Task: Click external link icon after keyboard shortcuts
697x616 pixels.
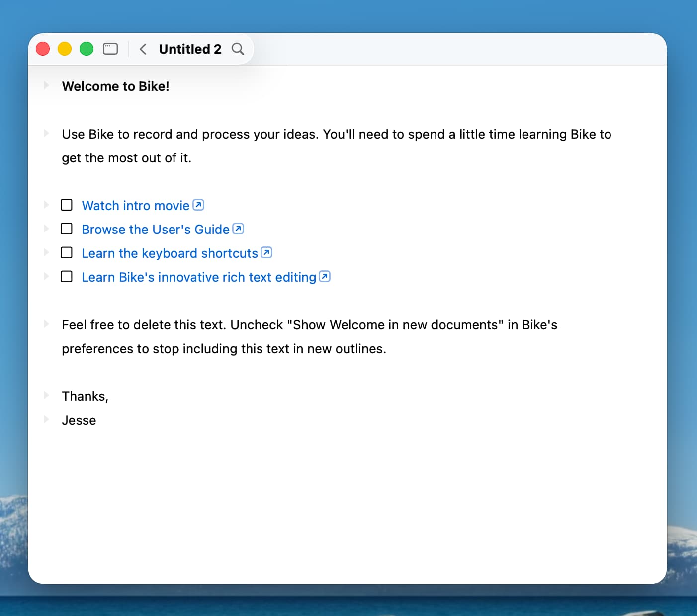Action: (266, 252)
